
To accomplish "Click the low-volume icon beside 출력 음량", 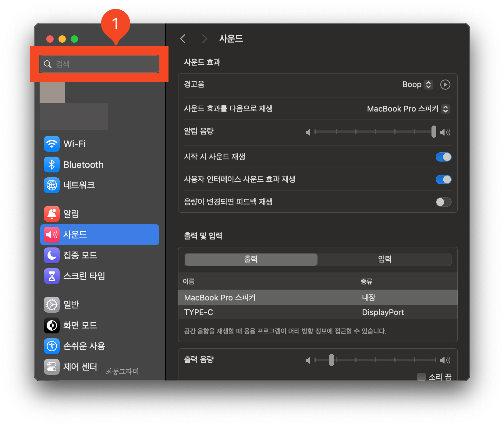I will point(308,360).
